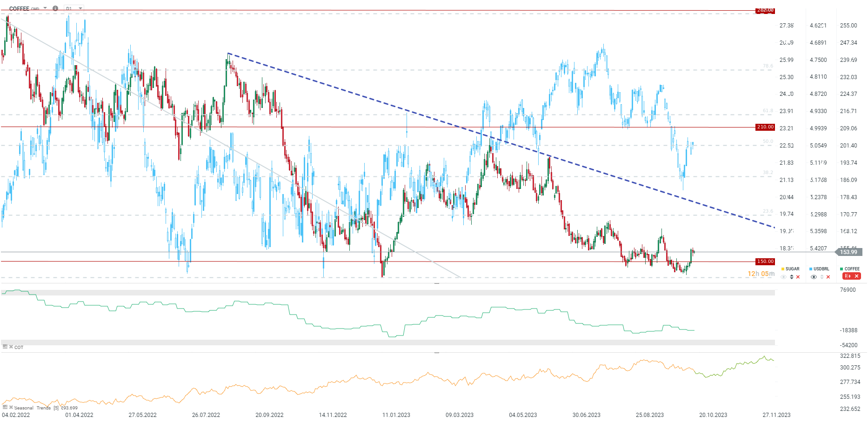Screen dimensions: 868x423
Task: Select the 262.00 horizontal level label
Action: [765, 10]
